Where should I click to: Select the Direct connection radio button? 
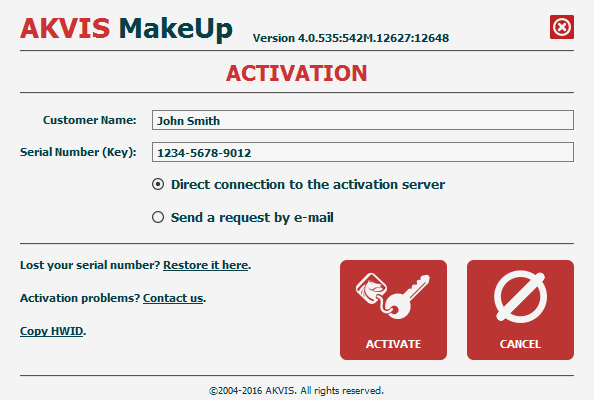(x=158, y=184)
